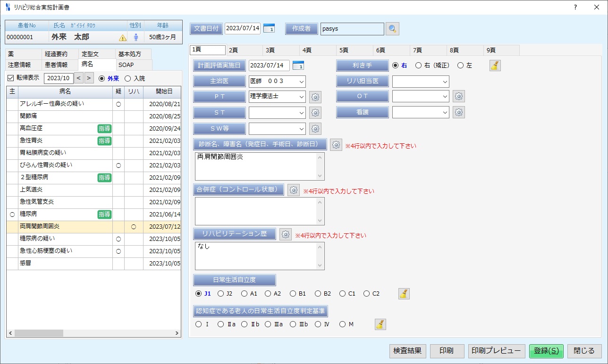This screenshot has width=608, height=364.
Task: Open the calendar for 計画評価実施日
Action: 299,66
